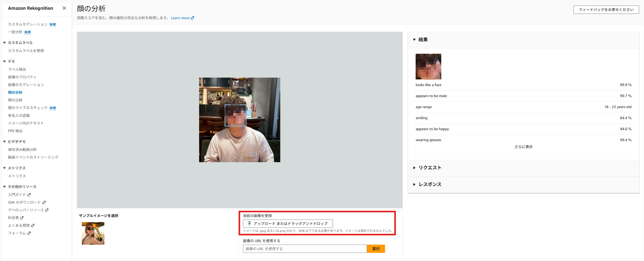Select イメージ内のテキスト demo
Image resolution: width=644 pixels, height=261 pixels.
click(x=26, y=123)
